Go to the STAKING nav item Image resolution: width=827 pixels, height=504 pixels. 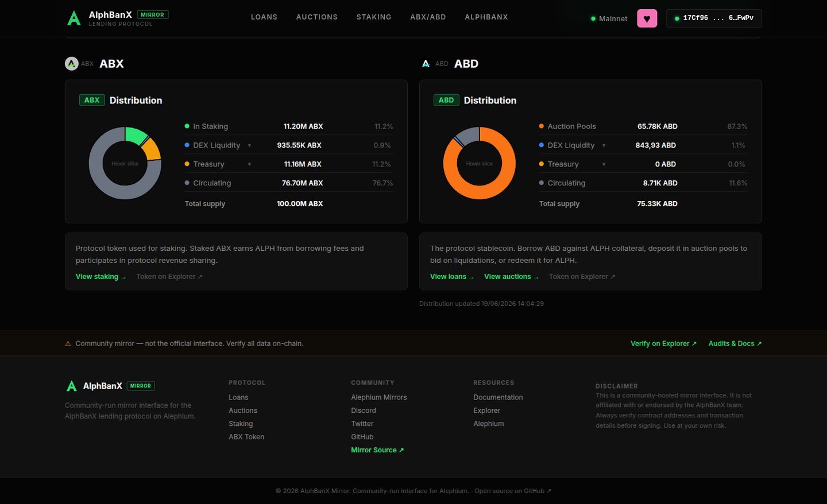tap(374, 17)
